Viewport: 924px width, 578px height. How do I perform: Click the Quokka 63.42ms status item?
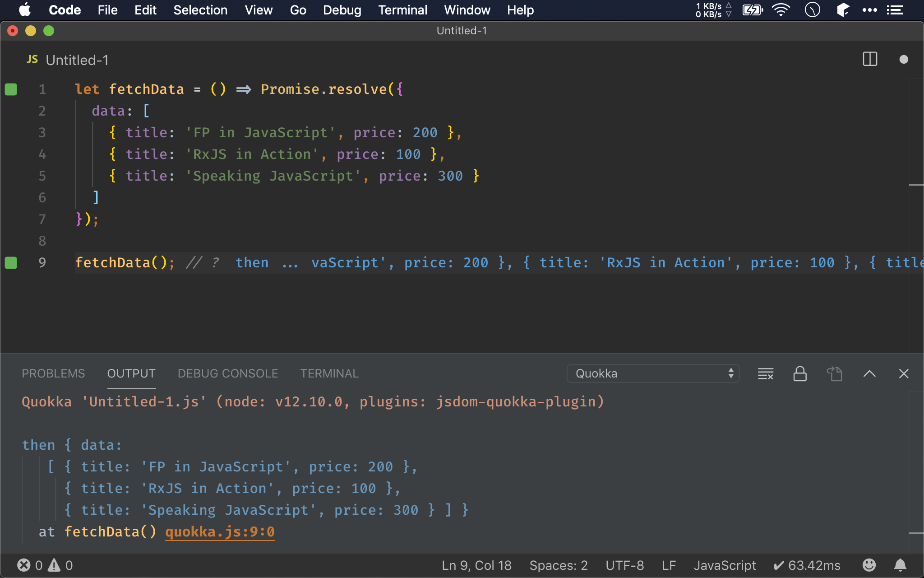click(807, 565)
